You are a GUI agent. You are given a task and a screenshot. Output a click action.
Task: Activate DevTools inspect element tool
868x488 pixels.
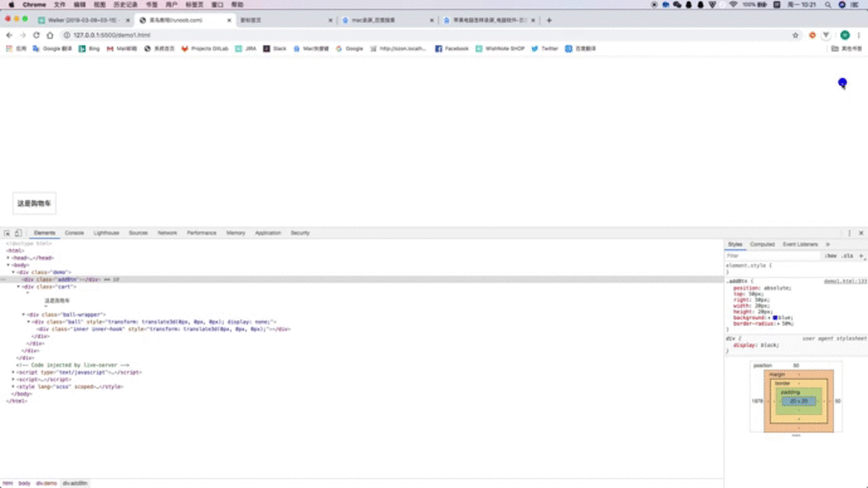tap(7, 233)
